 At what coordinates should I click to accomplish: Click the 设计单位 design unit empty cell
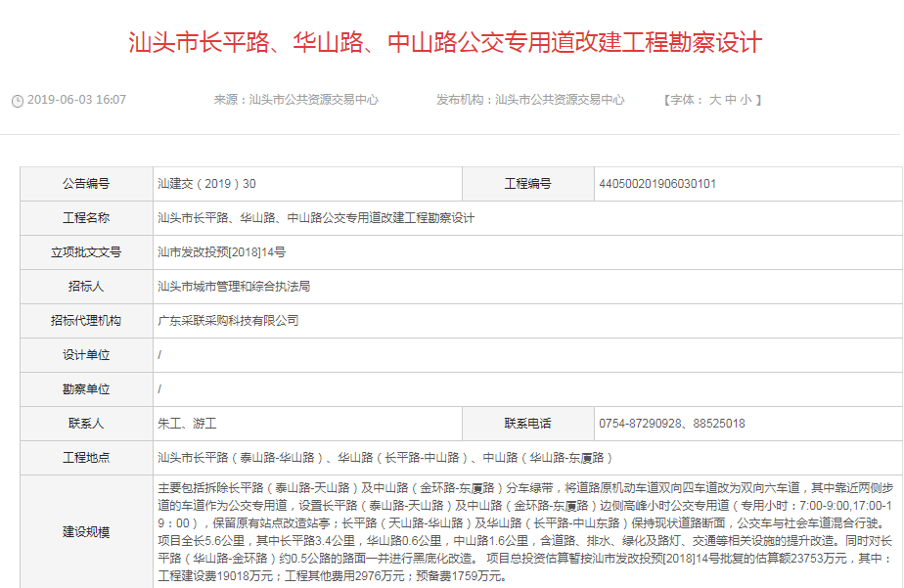(294, 356)
